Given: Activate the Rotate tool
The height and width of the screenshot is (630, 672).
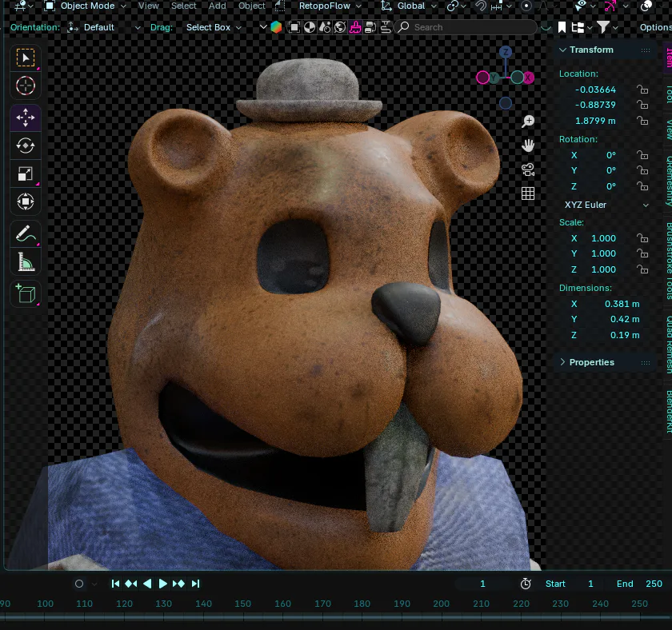Looking at the screenshot, I should (26, 146).
